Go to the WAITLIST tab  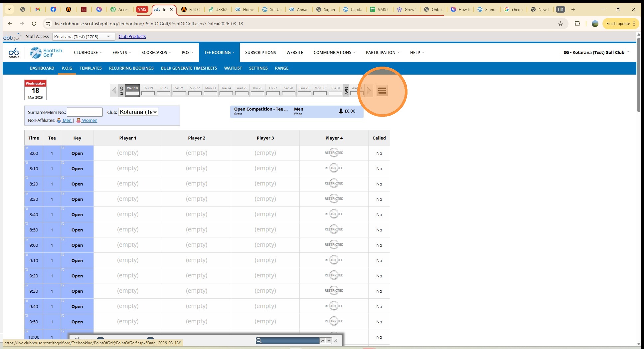click(x=233, y=68)
